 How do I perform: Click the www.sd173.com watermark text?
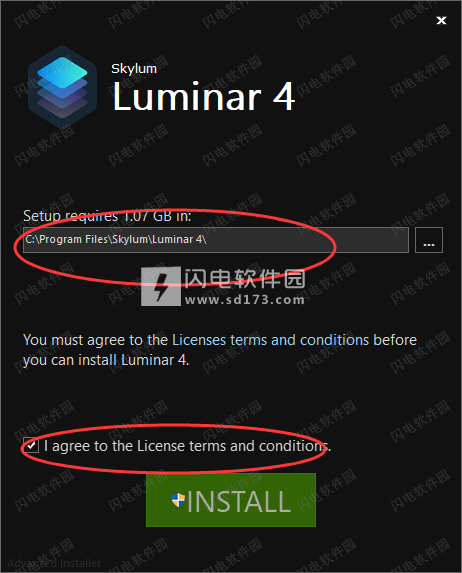point(245,300)
